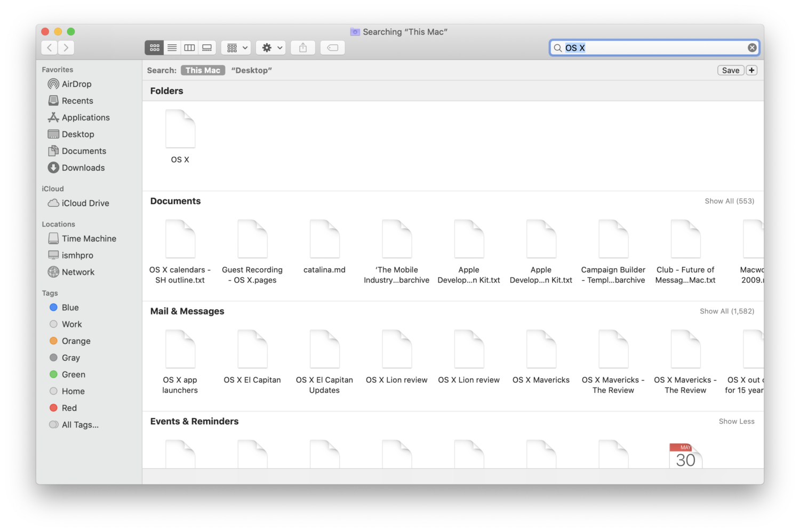Go back with the left arrow button
Image resolution: width=800 pixels, height=532 pixels.
point(50,48)
